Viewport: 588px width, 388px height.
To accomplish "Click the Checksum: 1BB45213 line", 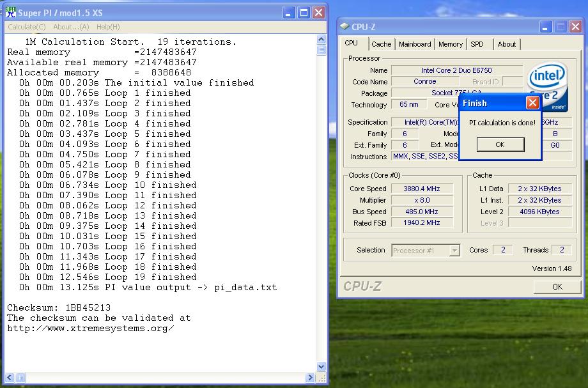I will tap(59, 307).
